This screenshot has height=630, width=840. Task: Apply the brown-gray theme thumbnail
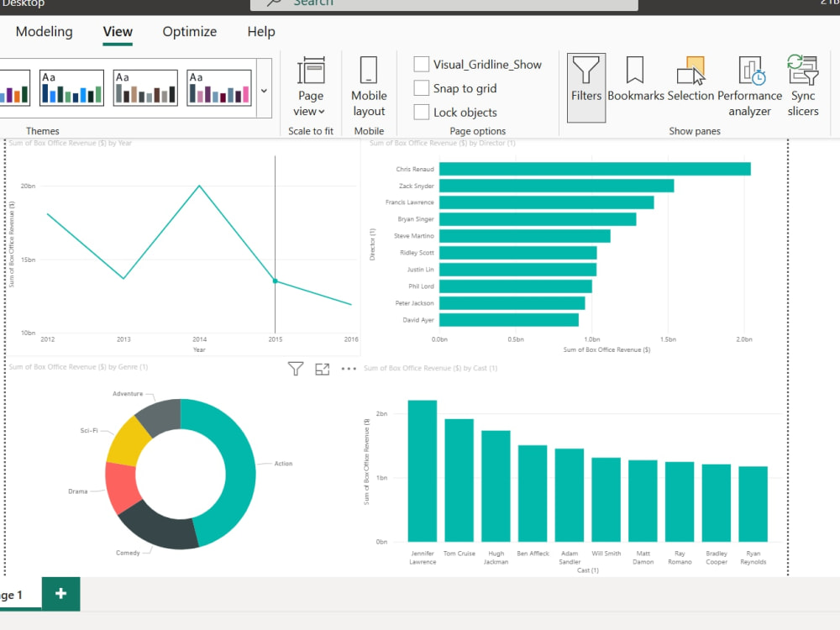point(145,88)
